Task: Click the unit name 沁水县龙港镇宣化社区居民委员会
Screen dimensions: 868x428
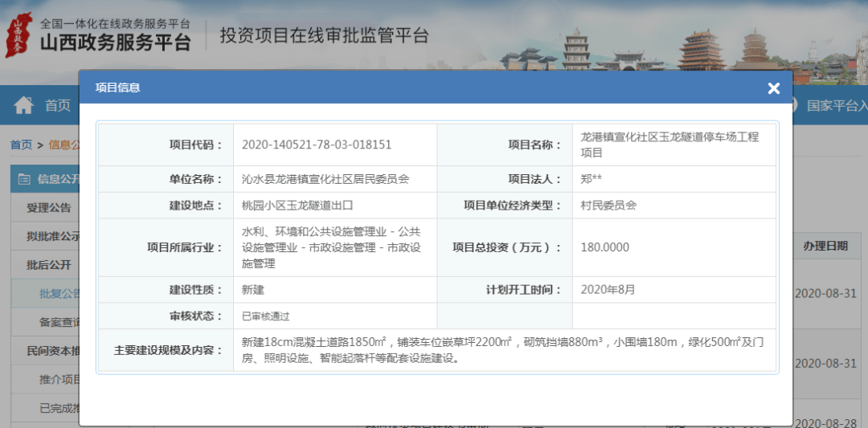Action: (325, 178)
